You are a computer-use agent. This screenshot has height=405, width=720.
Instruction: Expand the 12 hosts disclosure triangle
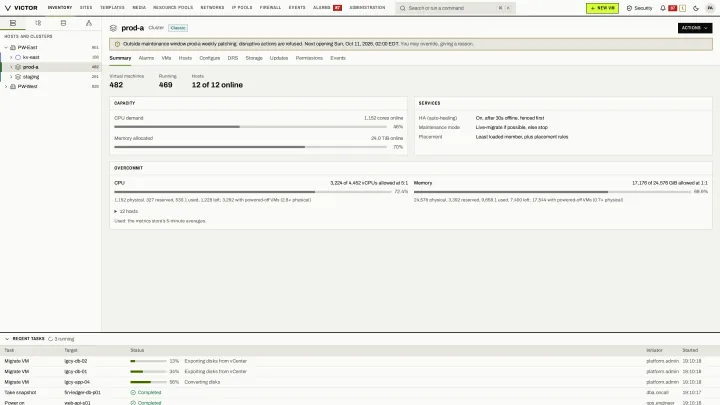(116, 211)
